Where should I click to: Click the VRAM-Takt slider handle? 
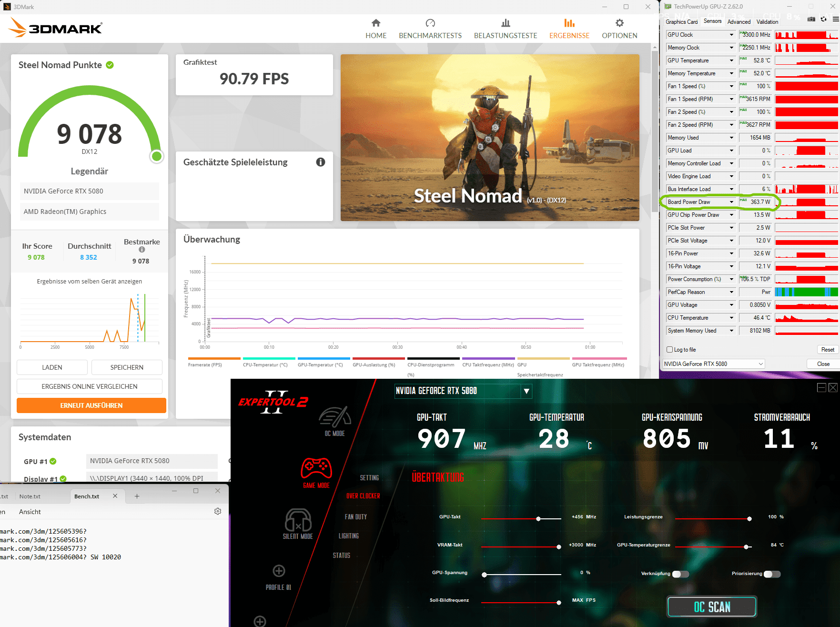[559, 546]
